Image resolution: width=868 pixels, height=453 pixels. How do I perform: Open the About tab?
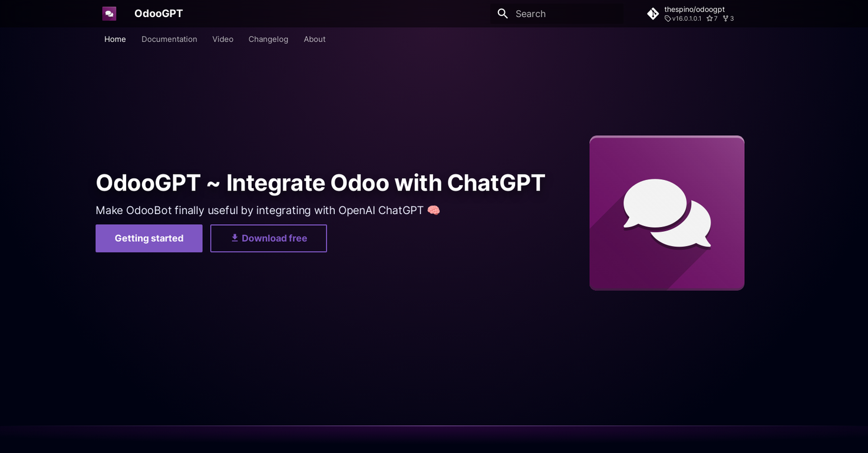(315, 39)
